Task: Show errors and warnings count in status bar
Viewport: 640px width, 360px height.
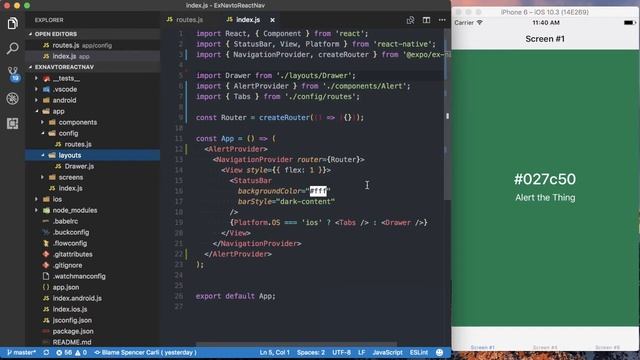Action: [71, 352]
